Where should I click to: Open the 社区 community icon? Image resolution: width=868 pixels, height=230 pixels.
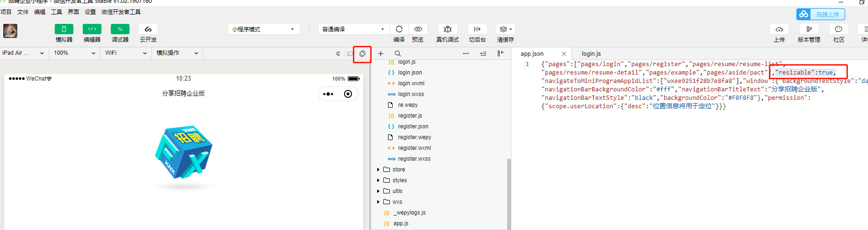tap(839, 29)
